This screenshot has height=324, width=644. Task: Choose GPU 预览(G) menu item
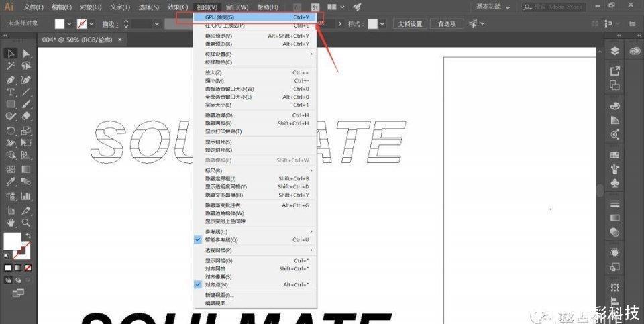(x=255, y=17)
